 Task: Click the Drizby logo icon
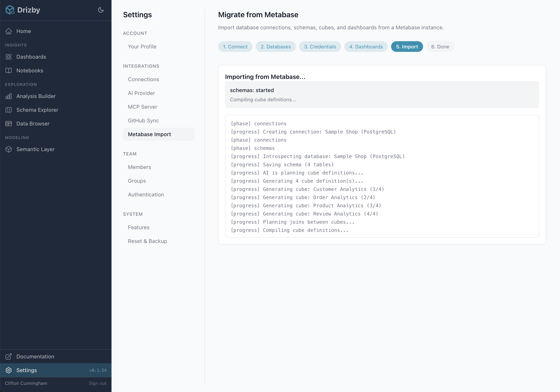(x=10, y=10)
